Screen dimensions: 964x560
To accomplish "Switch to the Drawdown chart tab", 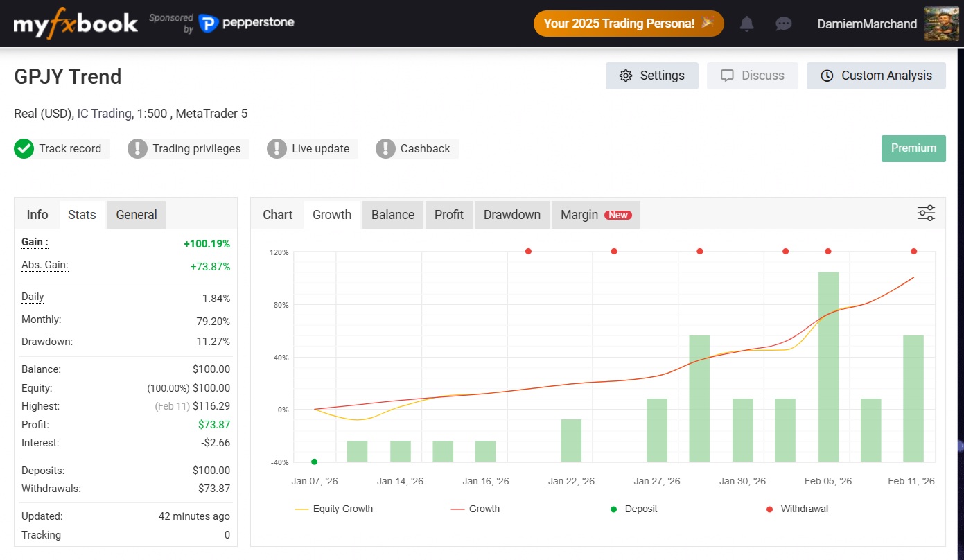I will [x=512, y=215].
